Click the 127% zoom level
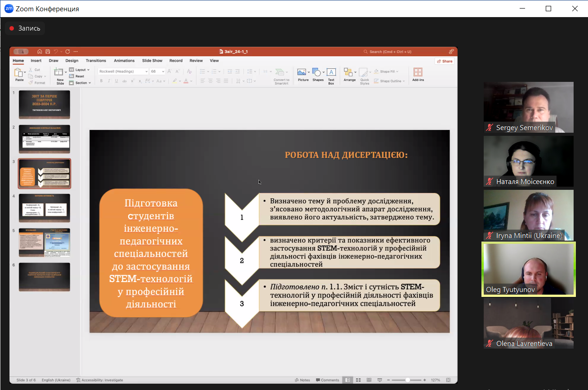Image resolution: width=588 pixels, height=390 pixels. pyautogui.click(x=436, y=380)
